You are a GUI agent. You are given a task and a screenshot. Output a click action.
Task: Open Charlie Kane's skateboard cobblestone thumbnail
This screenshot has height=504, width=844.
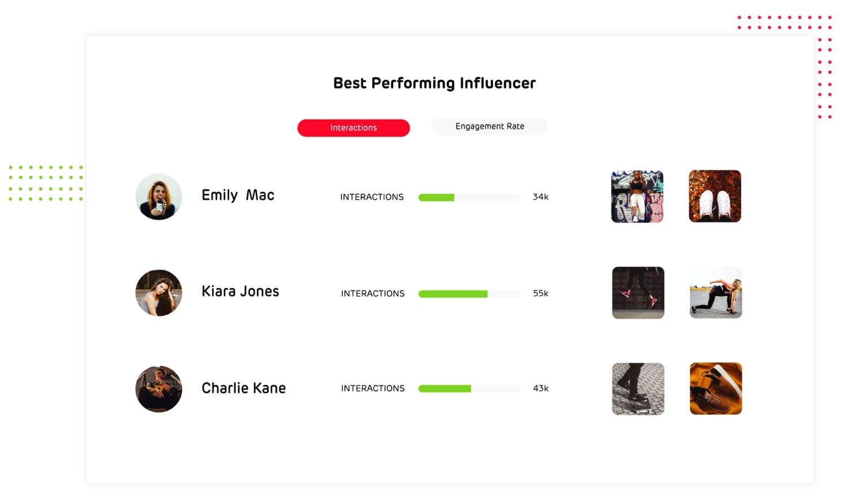(x=638, y=389)
